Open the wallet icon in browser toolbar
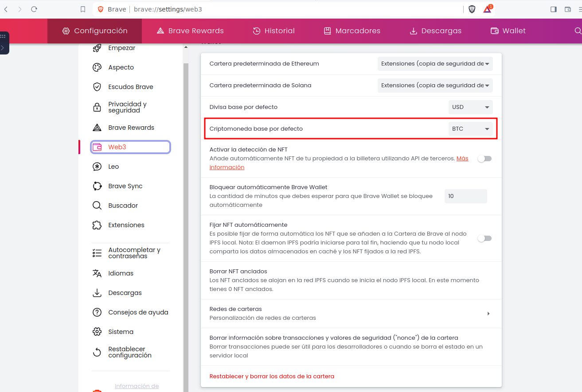 568,9
